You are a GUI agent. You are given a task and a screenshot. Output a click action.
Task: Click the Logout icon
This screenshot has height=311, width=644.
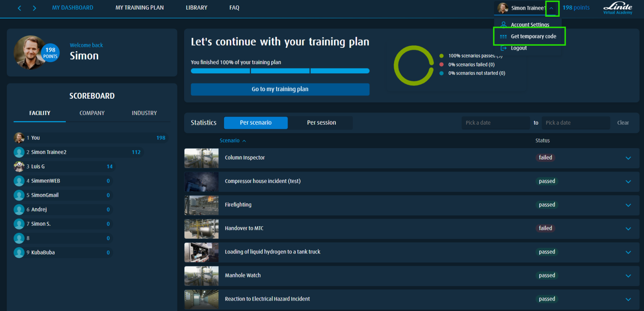(x=503, y=48)
